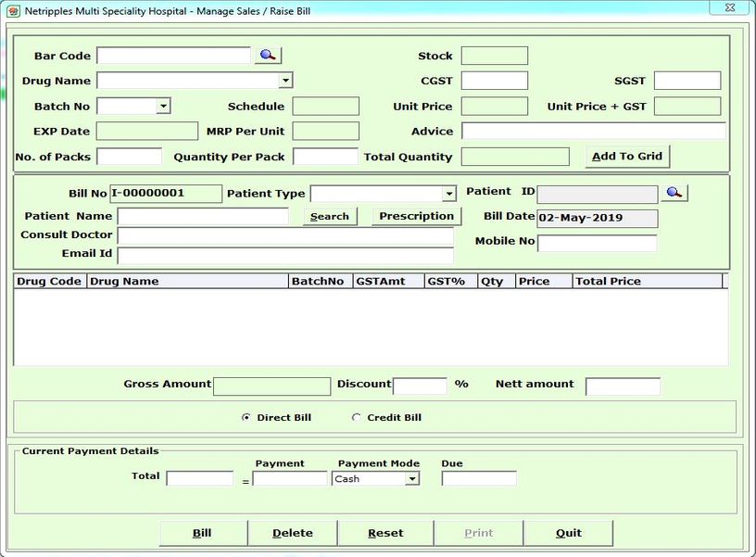Click the GST% column header

[451, 281]
